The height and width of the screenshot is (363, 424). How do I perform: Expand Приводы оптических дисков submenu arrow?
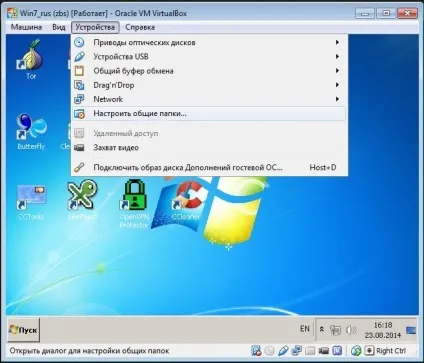pos(337,43)
